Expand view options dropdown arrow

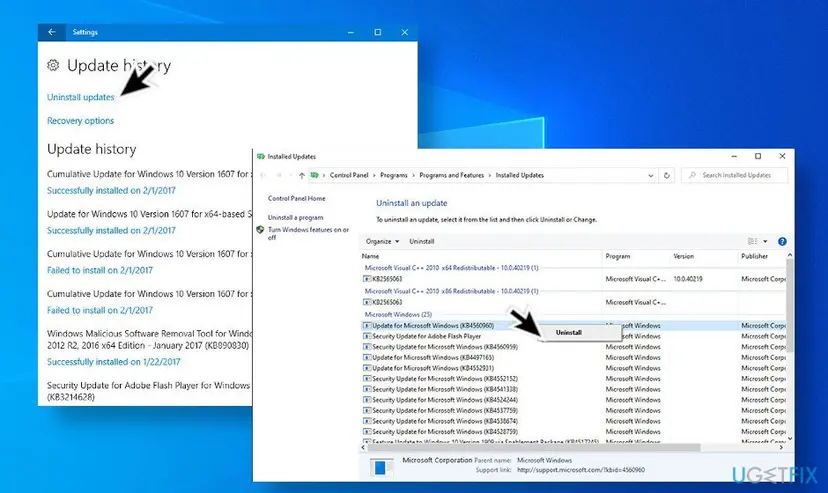[x=765, y=241]
